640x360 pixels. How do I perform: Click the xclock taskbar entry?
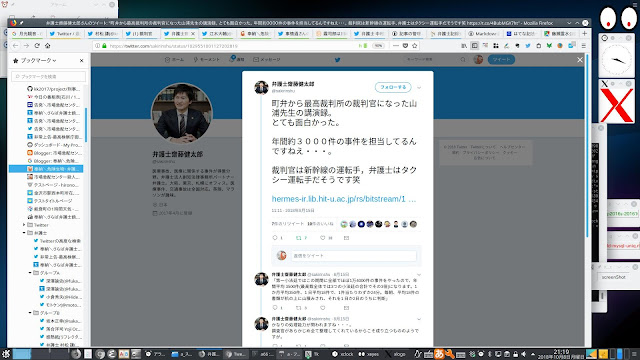[343, 354]
